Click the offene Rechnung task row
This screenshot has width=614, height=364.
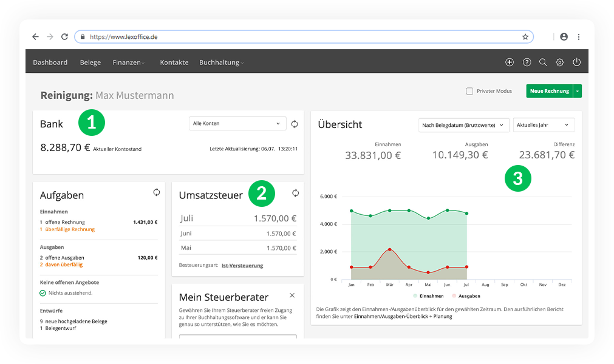coord(98,222)
